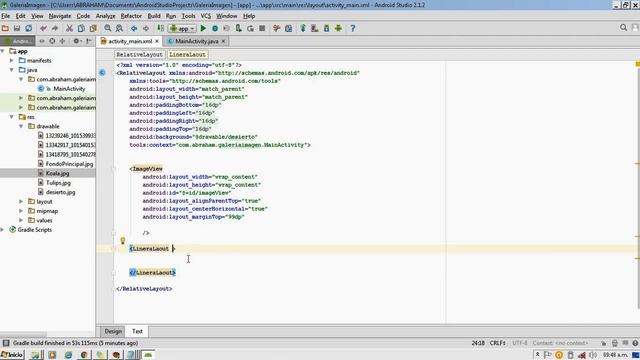Expand Gradle Scripts node
Viewport: 640px width, 360px height.
[x=3, y=229]
